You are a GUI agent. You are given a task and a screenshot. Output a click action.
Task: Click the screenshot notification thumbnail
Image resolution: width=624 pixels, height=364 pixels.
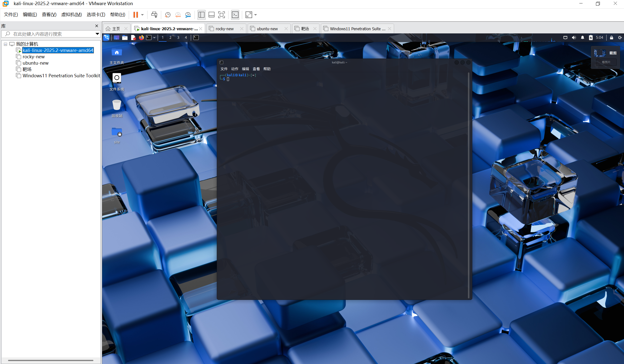coord(600,53)
